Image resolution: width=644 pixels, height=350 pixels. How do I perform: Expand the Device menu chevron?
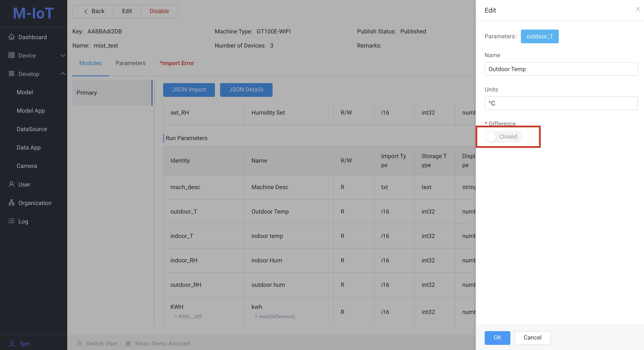(x=63, y=55)
